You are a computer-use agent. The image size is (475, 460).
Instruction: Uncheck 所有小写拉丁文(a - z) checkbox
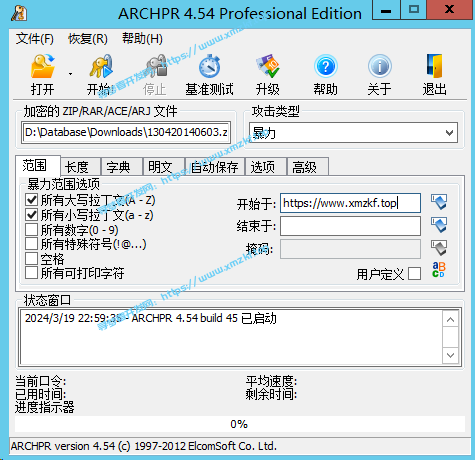[x=32, y=215]
